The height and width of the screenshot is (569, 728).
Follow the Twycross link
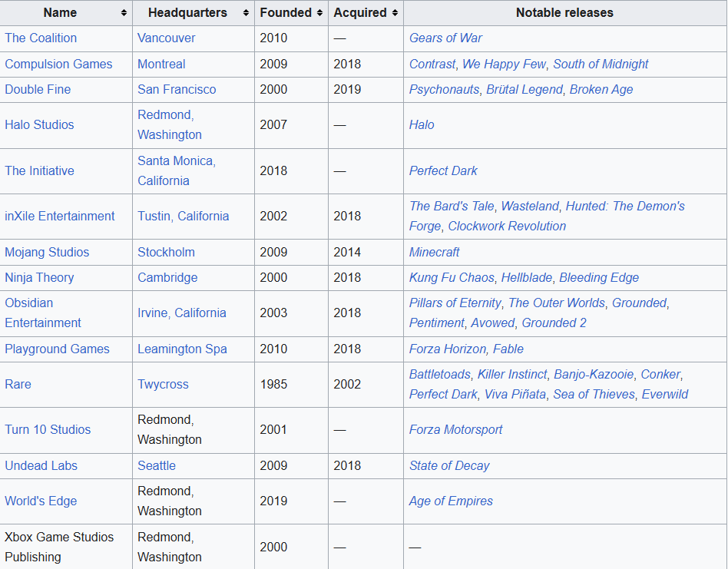(x=163, y=384)
